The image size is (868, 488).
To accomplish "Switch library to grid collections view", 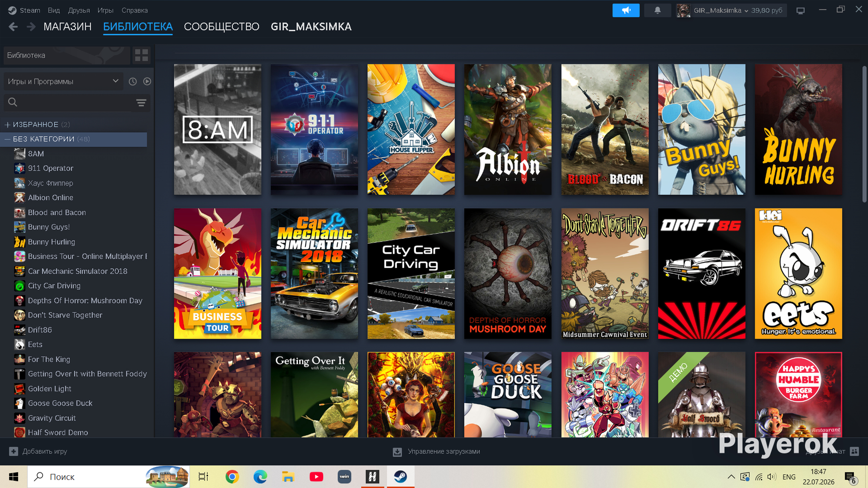I will (142, 55).
